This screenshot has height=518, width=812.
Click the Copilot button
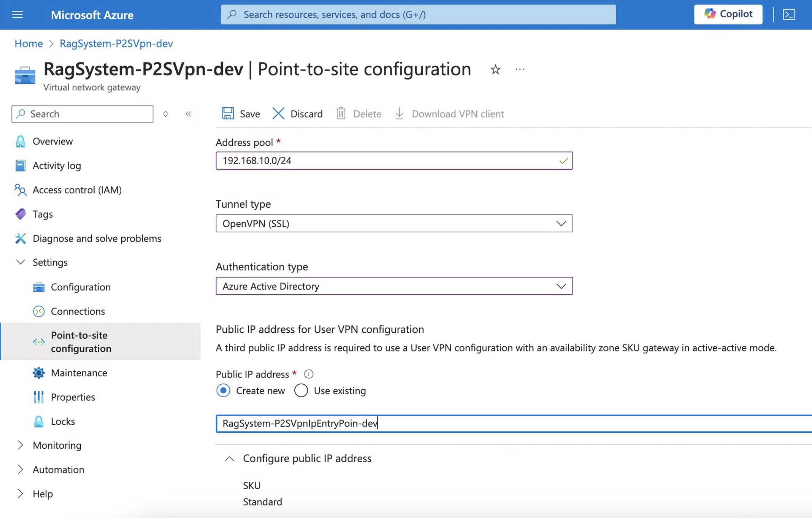point(728,14)
